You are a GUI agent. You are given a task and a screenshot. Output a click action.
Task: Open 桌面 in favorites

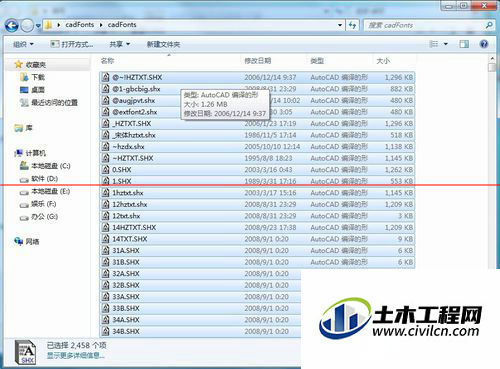click(38, 90)
